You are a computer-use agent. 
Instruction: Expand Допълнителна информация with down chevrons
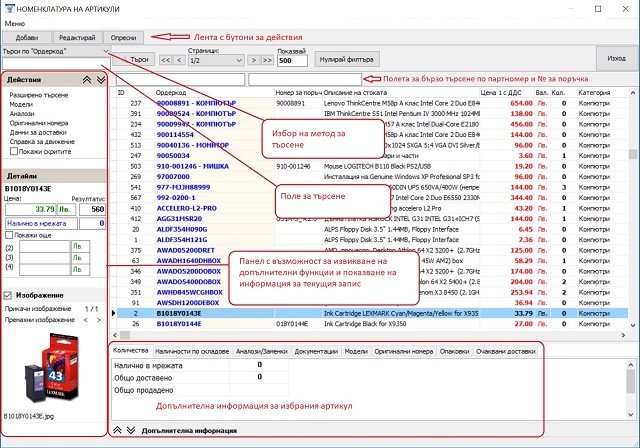click(131, 430)
